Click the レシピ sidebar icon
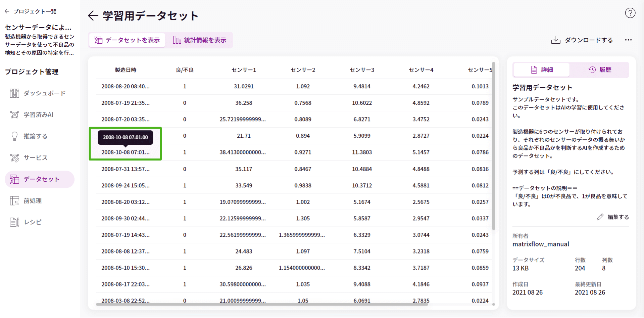The image size is (644, 318). 14,222
